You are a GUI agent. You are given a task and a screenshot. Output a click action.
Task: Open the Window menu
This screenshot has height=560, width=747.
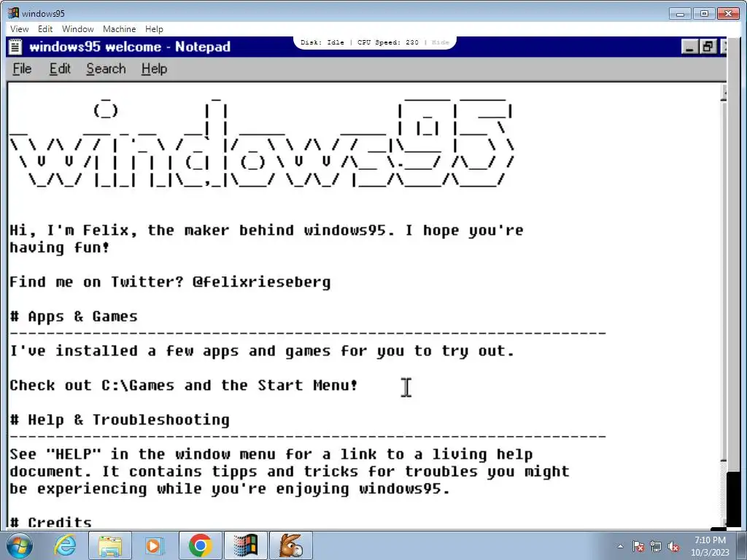click(x=77, y=29)
